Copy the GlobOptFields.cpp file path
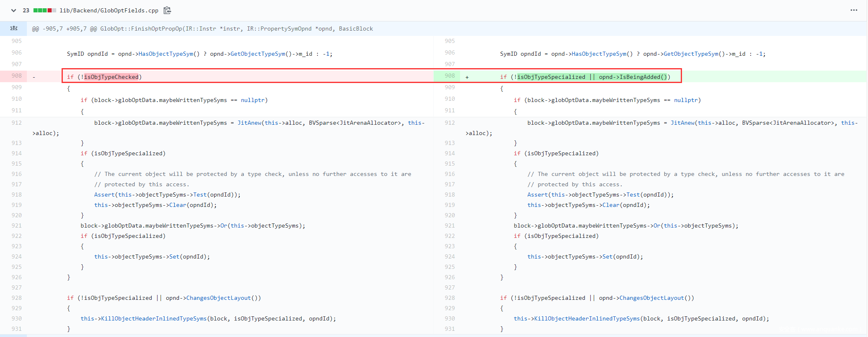The width and height of the screenshot is (868, 337). [167, 10]
